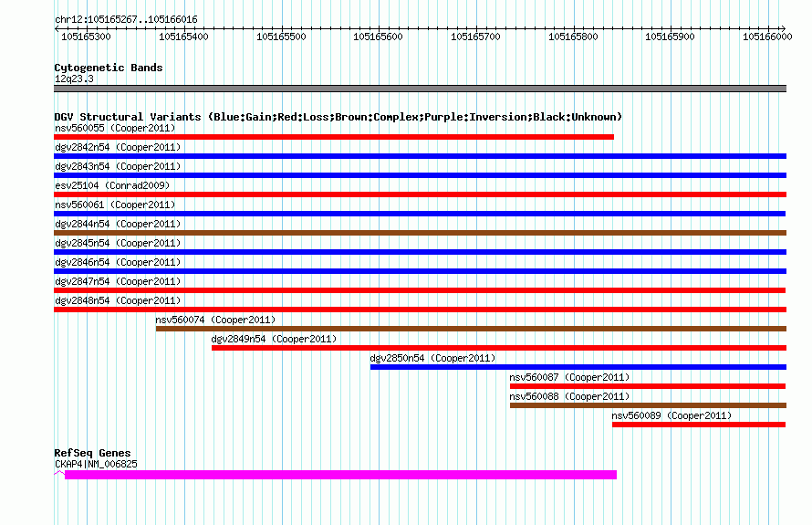Screen dimensions: 812x525
Task: Click the nsv560061 blue gain bar
Action: coord(420,214)
